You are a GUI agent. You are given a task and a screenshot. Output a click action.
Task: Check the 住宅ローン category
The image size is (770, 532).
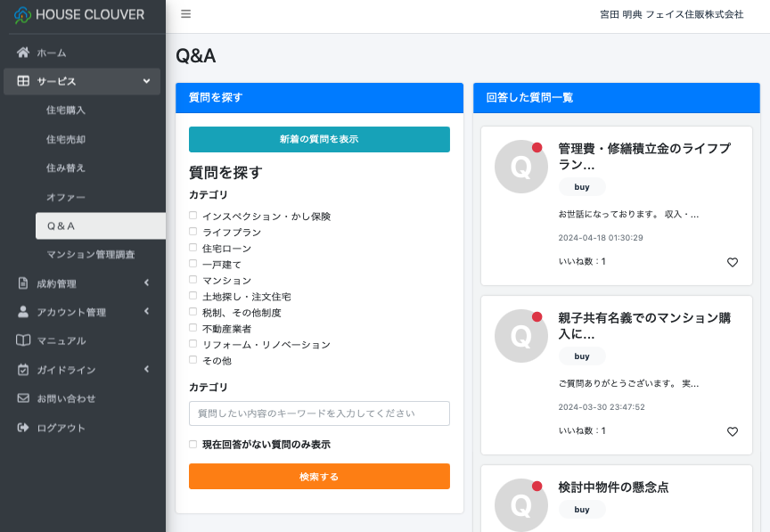[x=193, y=248]
